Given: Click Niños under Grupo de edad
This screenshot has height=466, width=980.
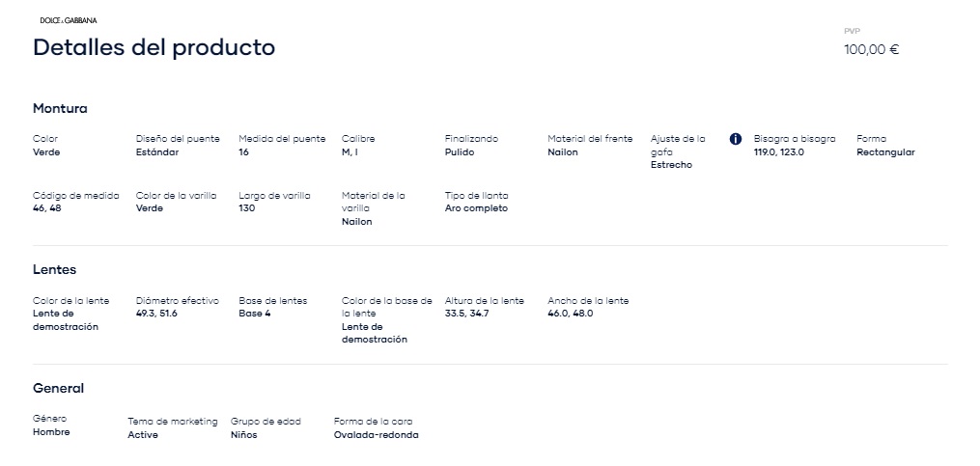Looking at the screenshot, I should tap(243, 435).
